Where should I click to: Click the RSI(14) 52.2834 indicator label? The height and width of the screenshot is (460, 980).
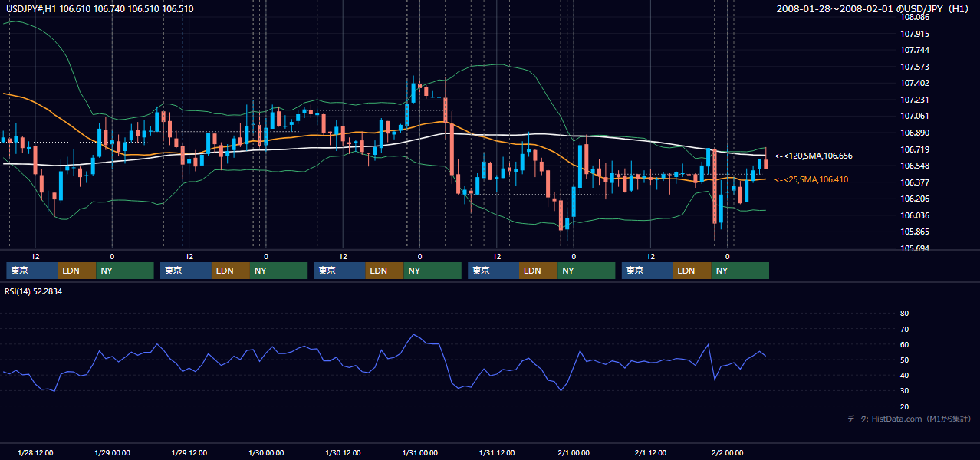click(x=33, y=291)
